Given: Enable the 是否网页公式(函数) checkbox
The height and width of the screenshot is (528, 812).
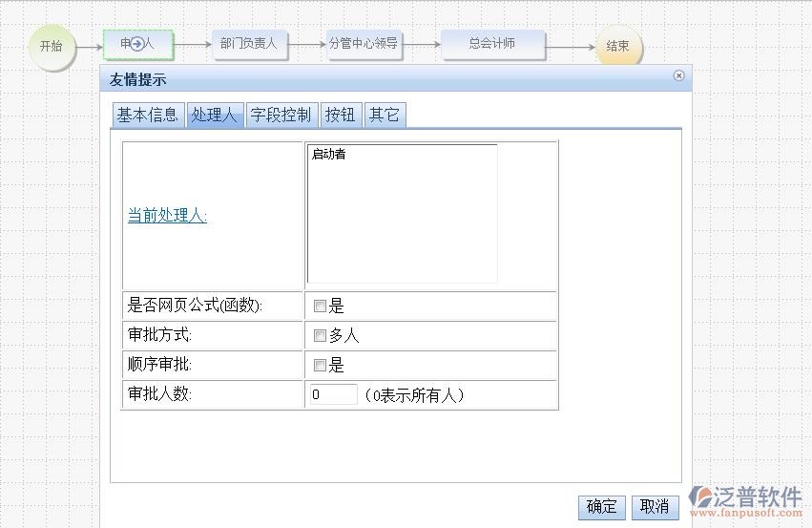Looking at the screenshot, I should [x=321, y=306].
